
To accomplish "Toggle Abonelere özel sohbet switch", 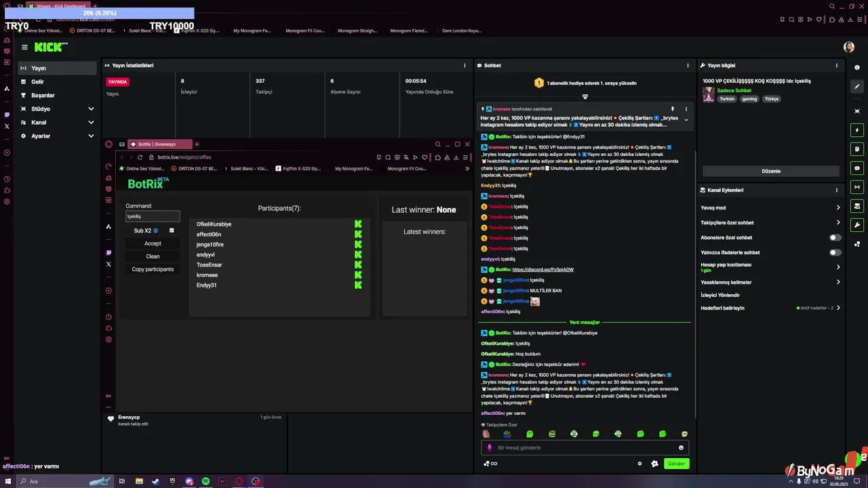I will click(x=835, y=238).
